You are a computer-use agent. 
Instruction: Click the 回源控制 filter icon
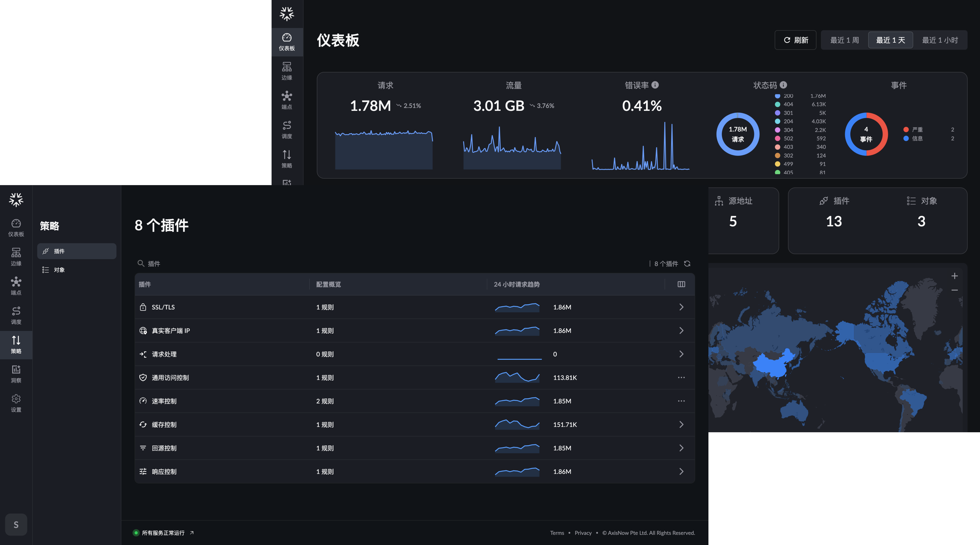[x=143, y=448]
